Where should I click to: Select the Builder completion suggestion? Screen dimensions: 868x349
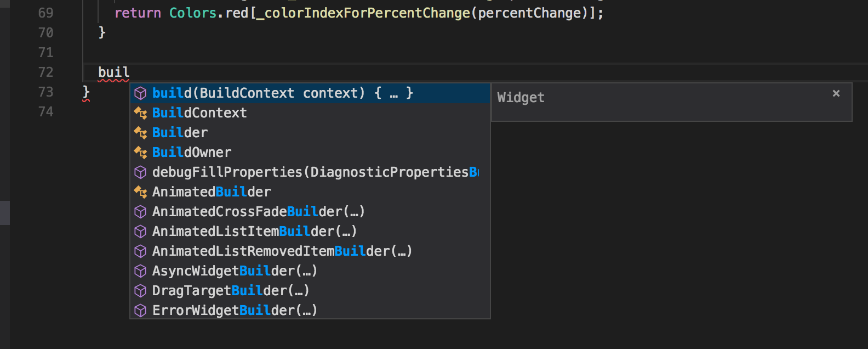click(180, 132)
